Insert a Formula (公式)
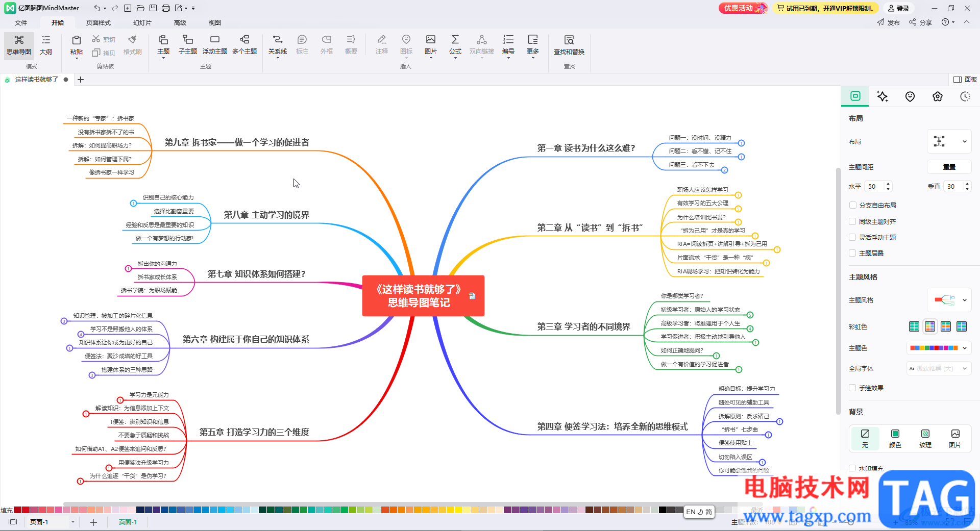Screen dimensions: 980x531 point(455,45)
